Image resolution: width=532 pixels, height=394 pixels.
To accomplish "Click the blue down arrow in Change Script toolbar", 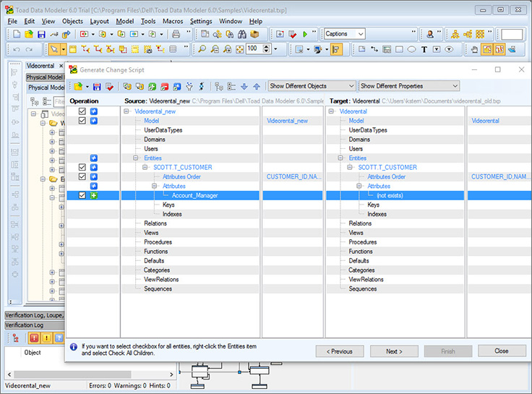I will click(244, 87).
